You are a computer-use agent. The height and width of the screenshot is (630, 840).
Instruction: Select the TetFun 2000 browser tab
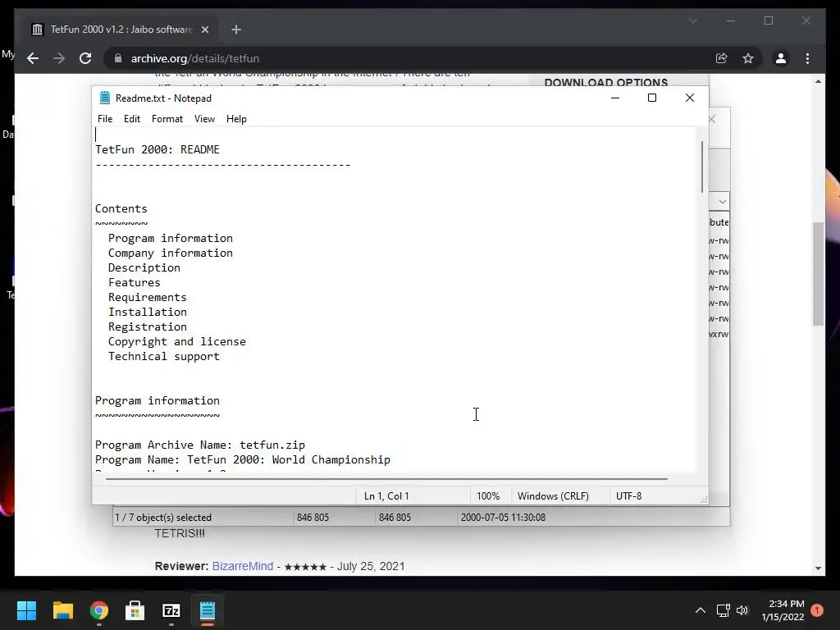pos(119,30)
